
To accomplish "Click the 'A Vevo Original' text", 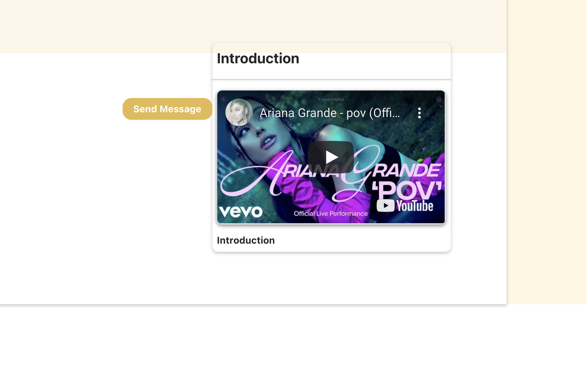I will 331,99.
